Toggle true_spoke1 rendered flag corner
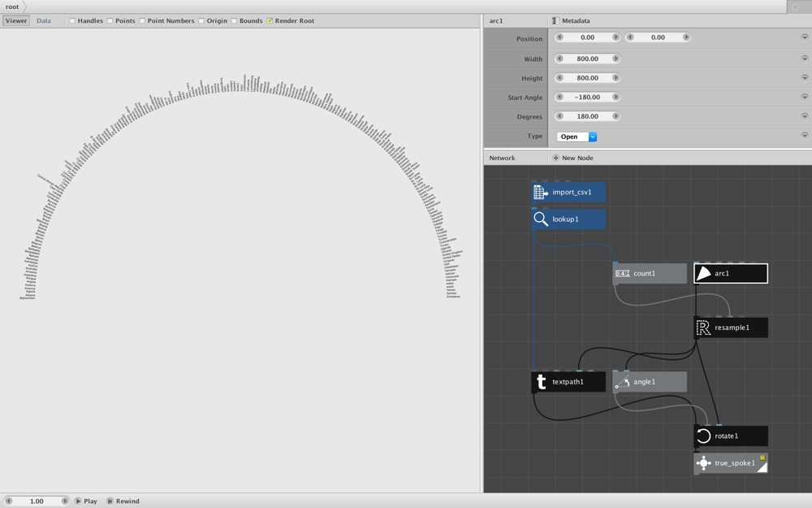This screenshot has height=508, width=812. tap(762, 467)
